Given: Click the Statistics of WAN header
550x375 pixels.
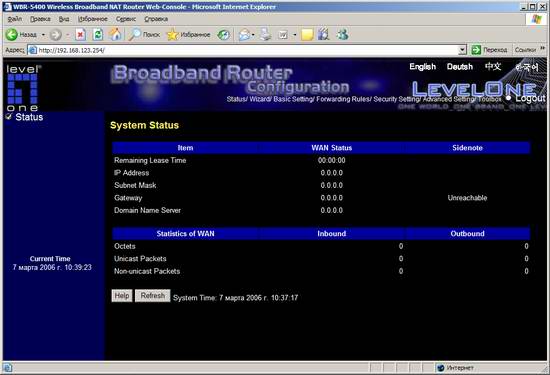Looking at the screenshot, I should [x=185, y=234].
